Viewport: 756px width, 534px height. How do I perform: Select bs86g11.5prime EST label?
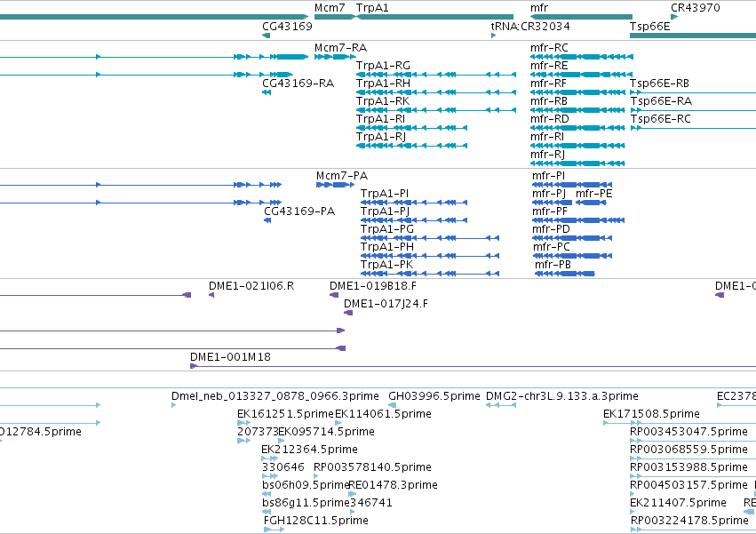coord(306,503)
